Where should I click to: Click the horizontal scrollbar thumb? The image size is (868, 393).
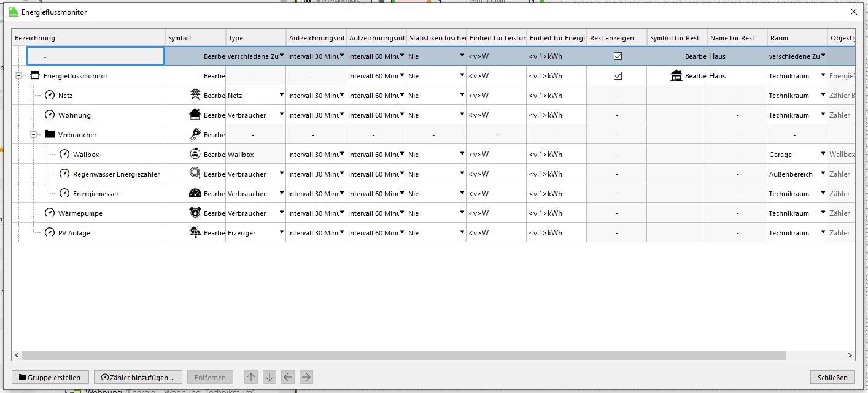(404, 355)
